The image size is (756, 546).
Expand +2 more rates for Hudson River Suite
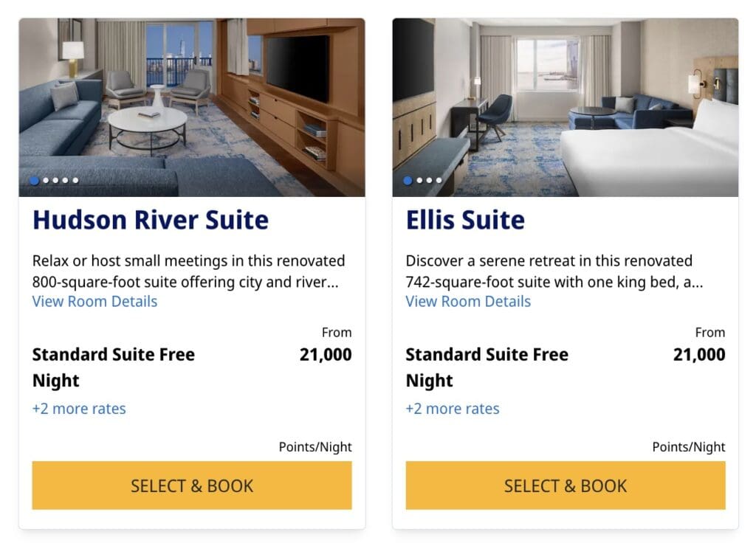coord(79,409)
